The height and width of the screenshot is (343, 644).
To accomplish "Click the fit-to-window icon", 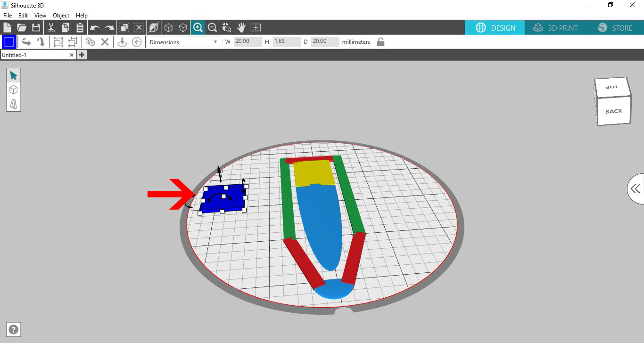I will pos(256,27).
